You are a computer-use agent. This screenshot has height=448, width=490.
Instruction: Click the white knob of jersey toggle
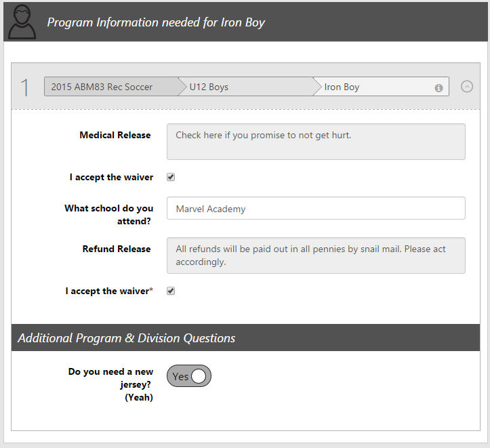click(199, 376)
